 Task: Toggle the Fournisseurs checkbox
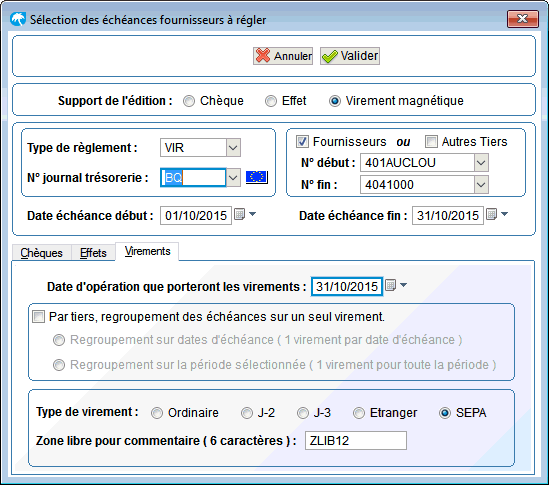tap(302, 142)
